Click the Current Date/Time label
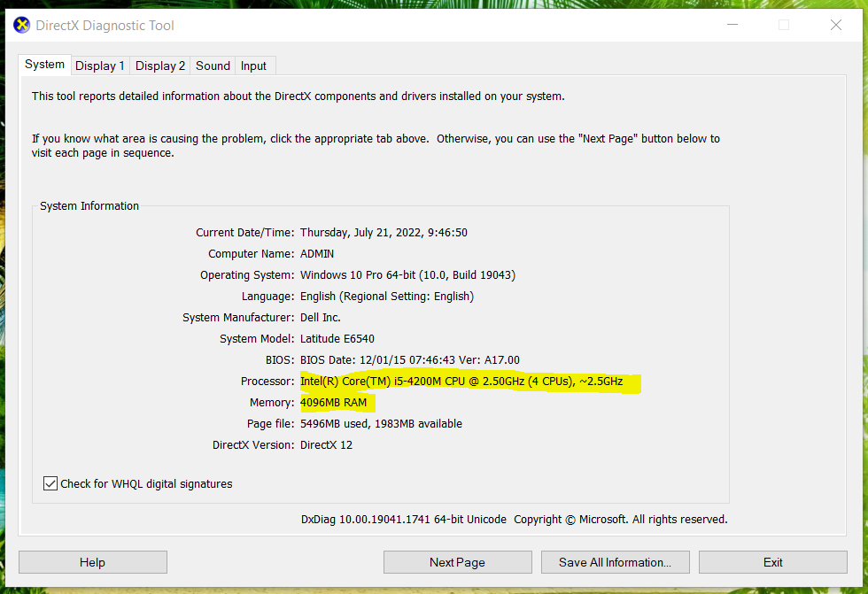 pyautogui.click(x=245, y=233)
